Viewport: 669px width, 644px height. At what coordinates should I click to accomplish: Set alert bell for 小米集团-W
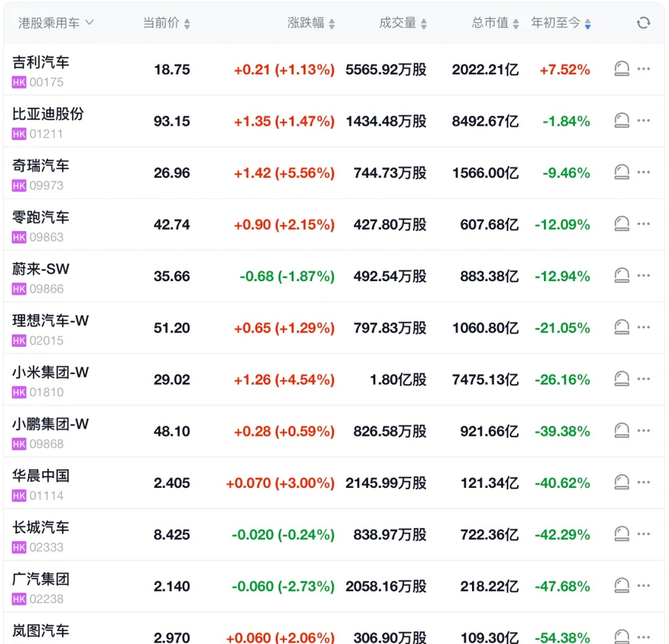(622, 379)
